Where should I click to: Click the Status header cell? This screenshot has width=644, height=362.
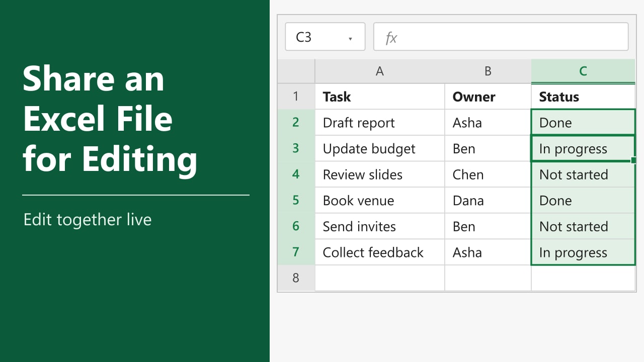click(x=583, y=97)
